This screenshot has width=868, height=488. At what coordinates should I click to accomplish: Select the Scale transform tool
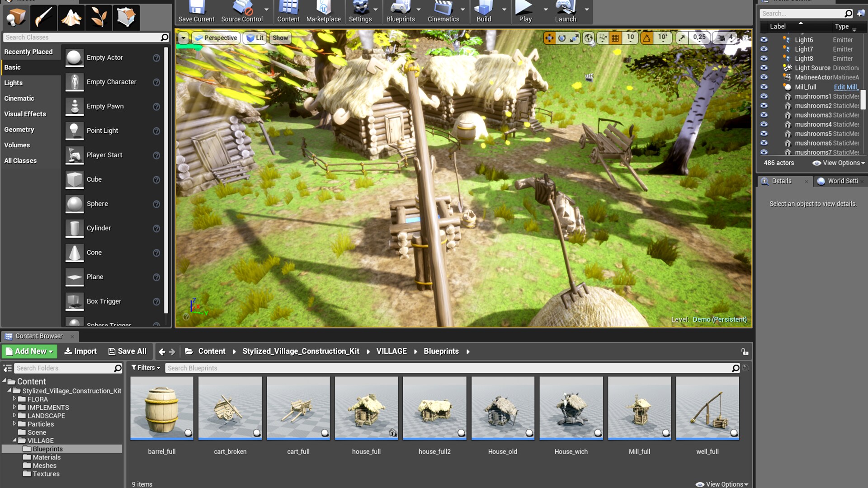coord(574,38)
